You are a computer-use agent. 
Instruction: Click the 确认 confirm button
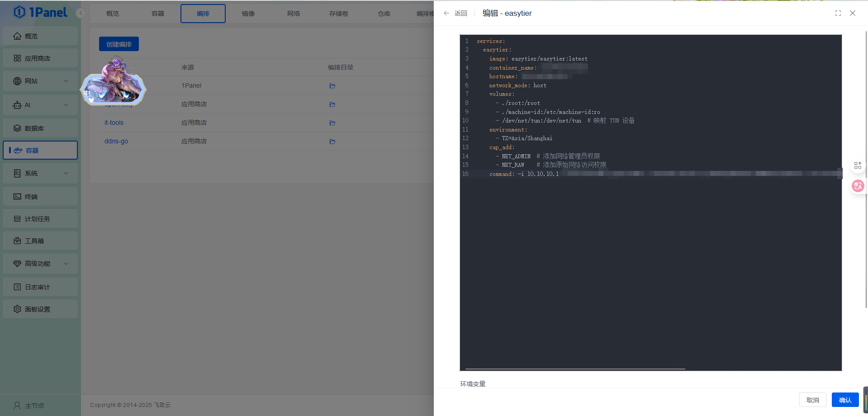click(x=844, y=400)
